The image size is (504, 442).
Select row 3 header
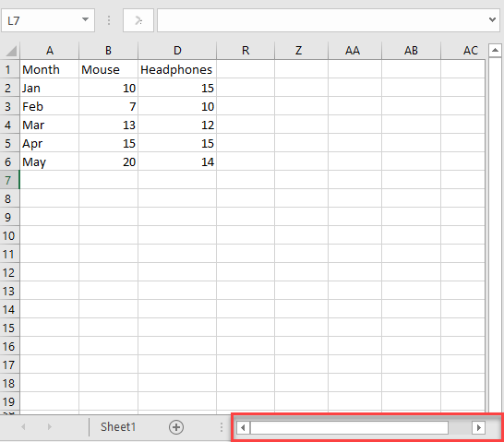(x=9, y=106)
